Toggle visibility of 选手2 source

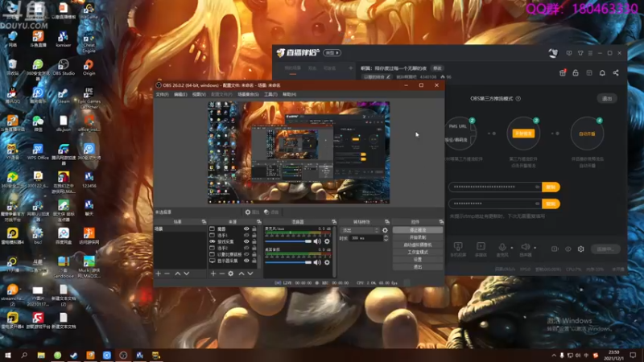246,248
